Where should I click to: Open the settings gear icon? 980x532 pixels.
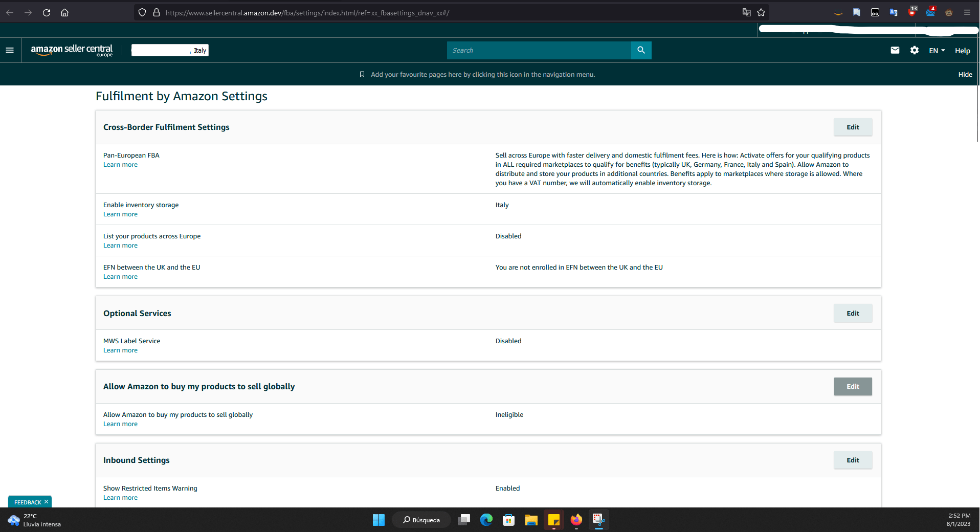point(914,50)
